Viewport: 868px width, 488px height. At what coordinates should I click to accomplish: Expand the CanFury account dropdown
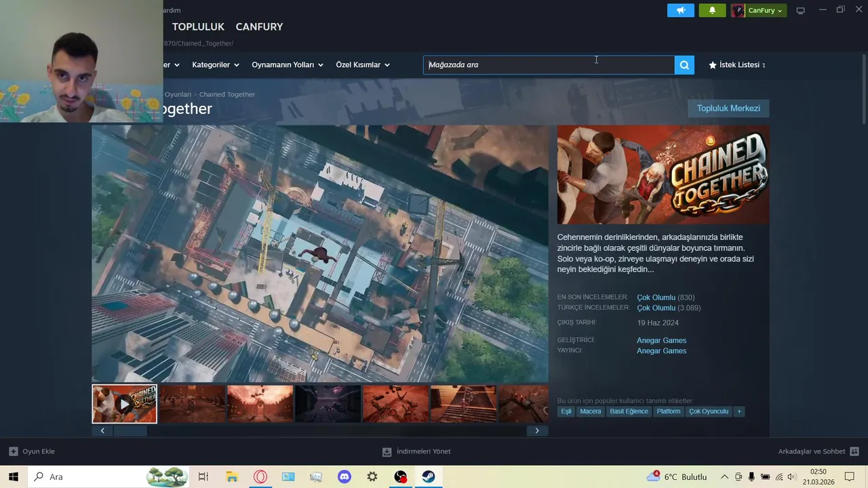[x=765, y=10]
